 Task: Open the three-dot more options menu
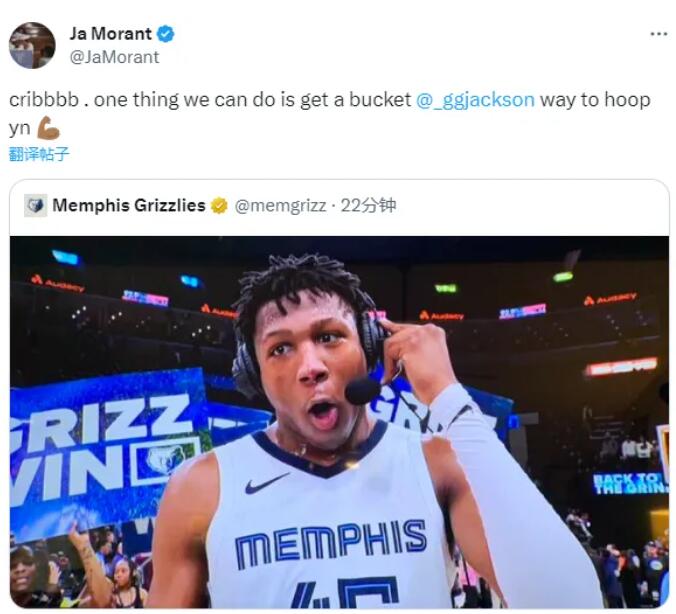(x=659, y=34)
